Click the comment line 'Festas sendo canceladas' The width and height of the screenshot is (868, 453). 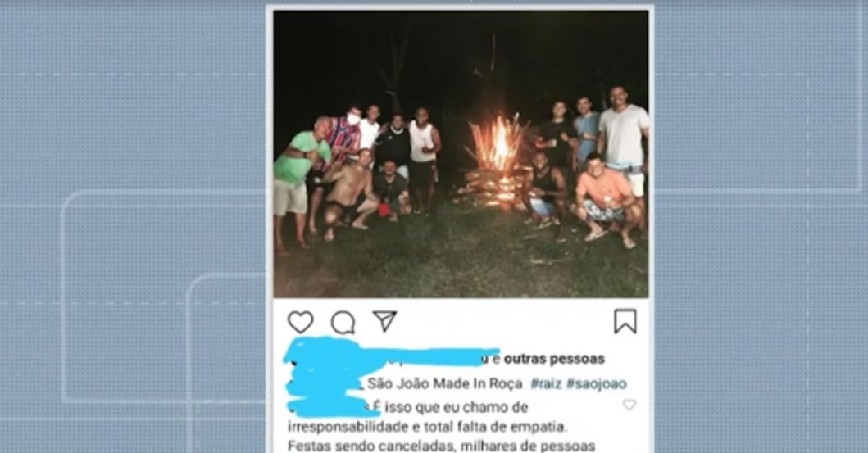click(441, 446)
